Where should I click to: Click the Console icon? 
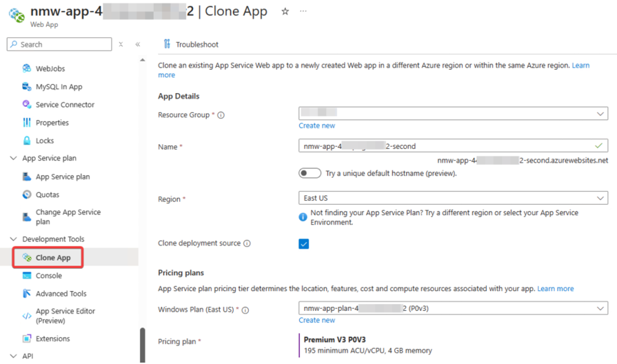pos(27,276)
